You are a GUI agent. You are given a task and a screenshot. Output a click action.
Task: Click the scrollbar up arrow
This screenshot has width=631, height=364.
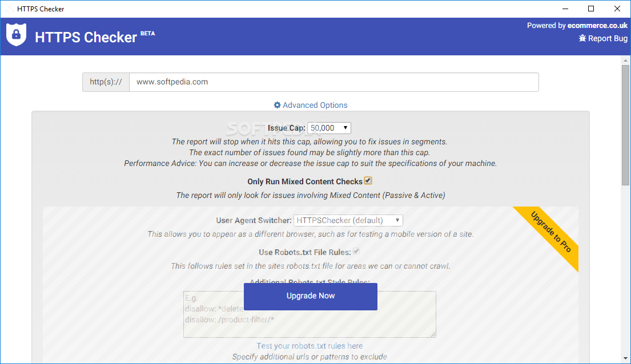point(625,60)
